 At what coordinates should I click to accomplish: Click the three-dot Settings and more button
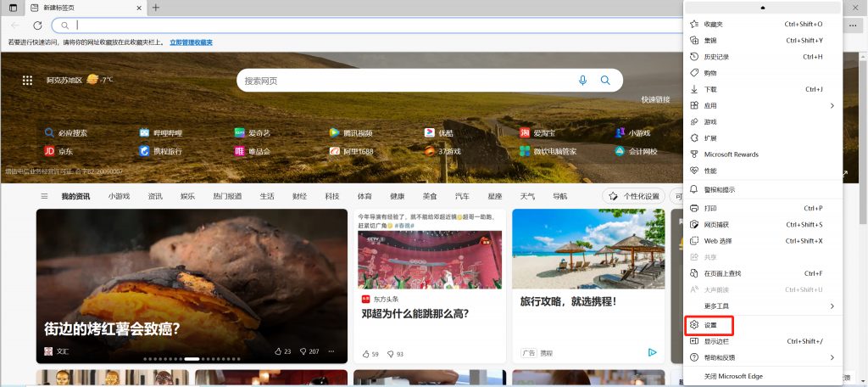(x=853, y=25)
